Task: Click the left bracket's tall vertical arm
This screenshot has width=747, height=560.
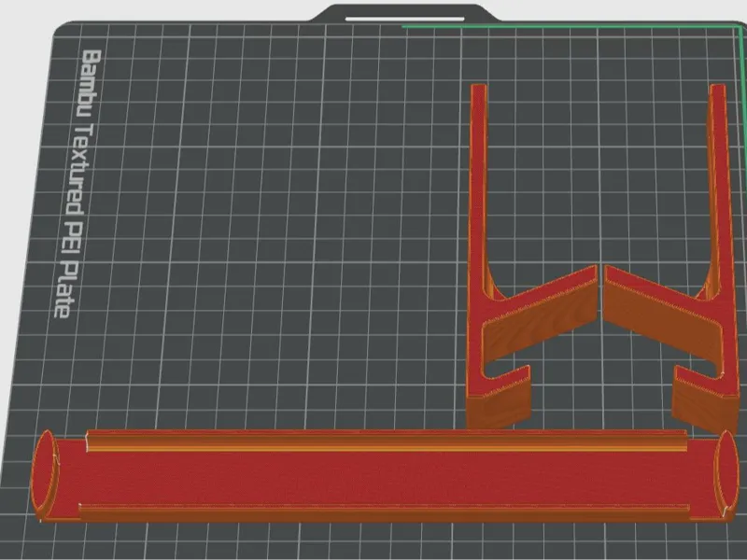Action: tap(478, 190)
